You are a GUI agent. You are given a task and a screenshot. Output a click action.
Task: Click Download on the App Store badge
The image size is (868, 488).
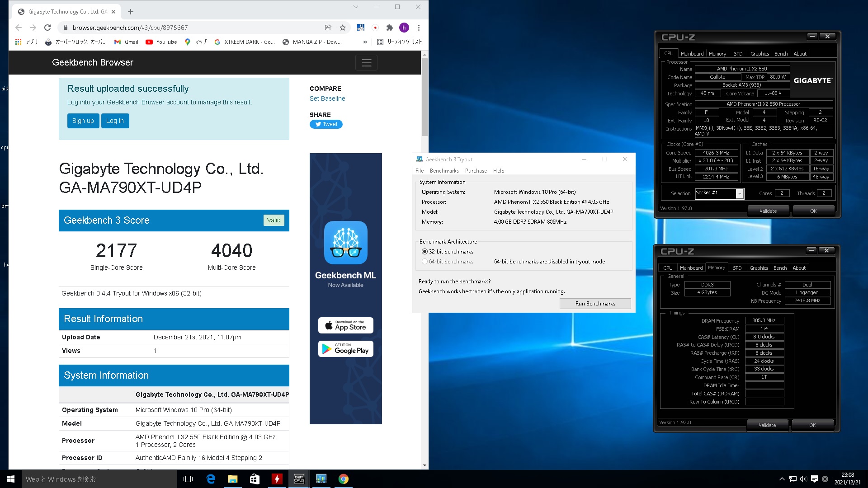[346, 325]
